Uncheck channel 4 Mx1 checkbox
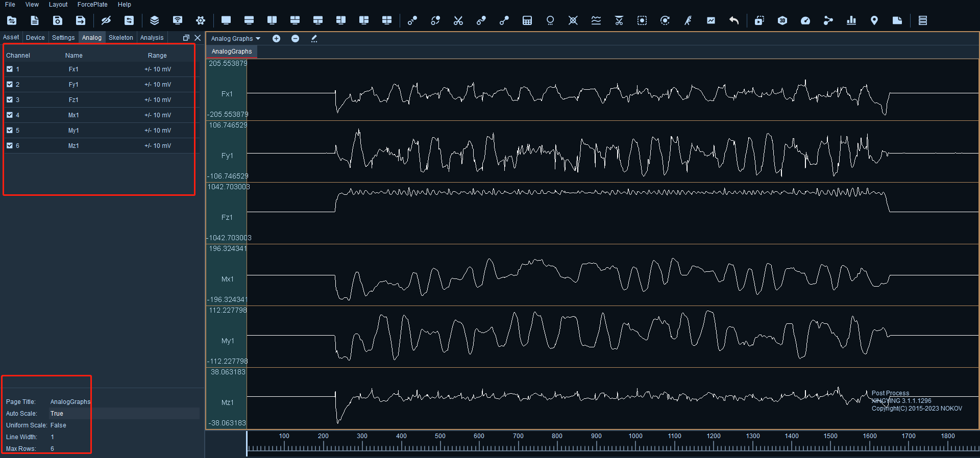Viewport: 980px width, 458px height. (10, 115)
